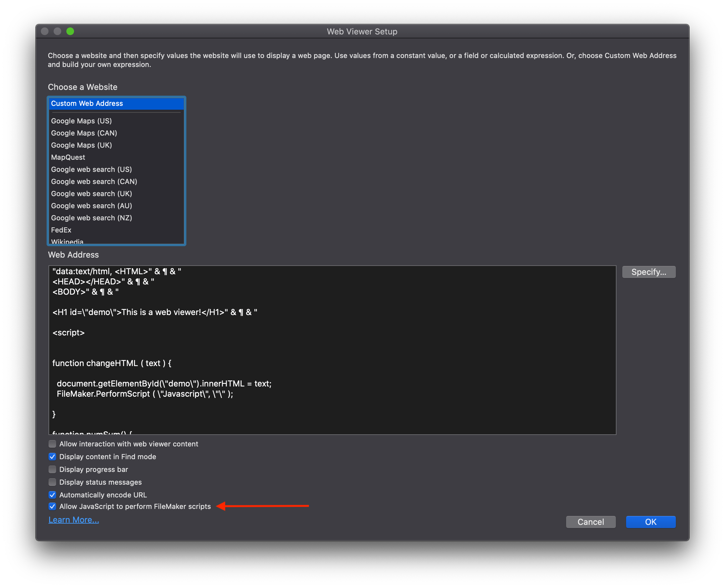
Task: Enable "Display progress bar"
Action: (x=53, y=469)
